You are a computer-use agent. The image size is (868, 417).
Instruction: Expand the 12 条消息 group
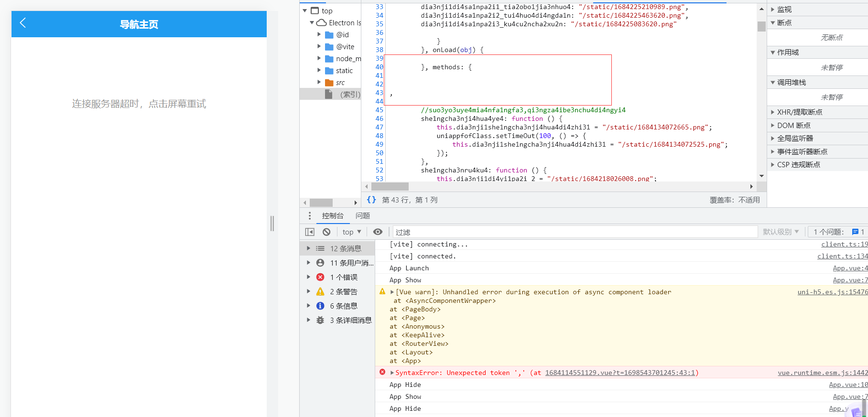click(308, 248)
